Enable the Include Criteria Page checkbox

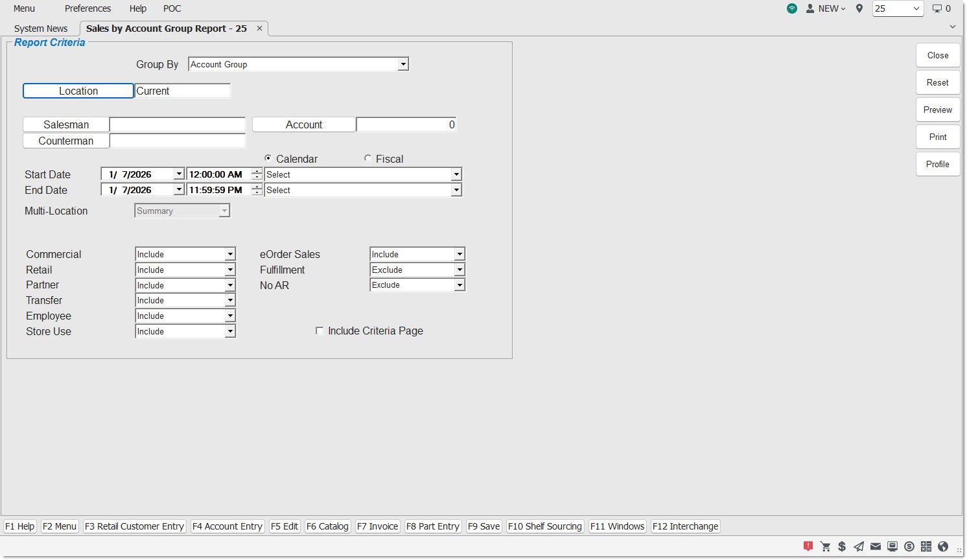tap(320, 331)
